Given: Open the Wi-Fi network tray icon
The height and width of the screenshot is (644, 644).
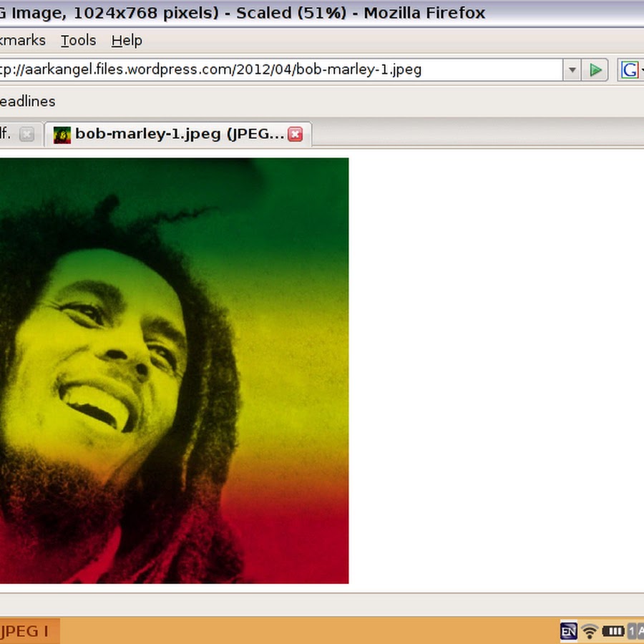Looking at the screenshot, I should [590, 631].
